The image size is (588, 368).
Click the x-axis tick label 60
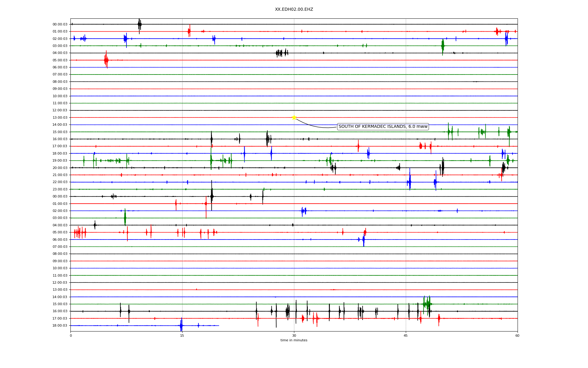[x=517, y=335]
